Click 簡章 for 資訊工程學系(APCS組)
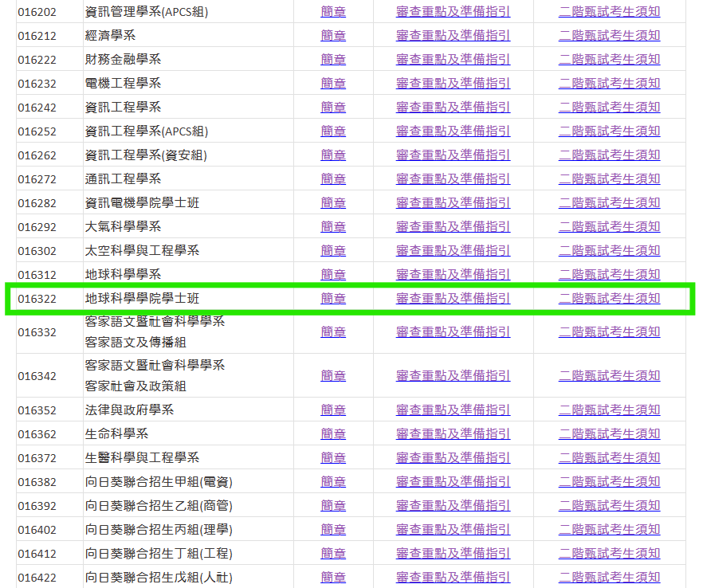The height and width of the screenshot is (588, 703). 333,131
